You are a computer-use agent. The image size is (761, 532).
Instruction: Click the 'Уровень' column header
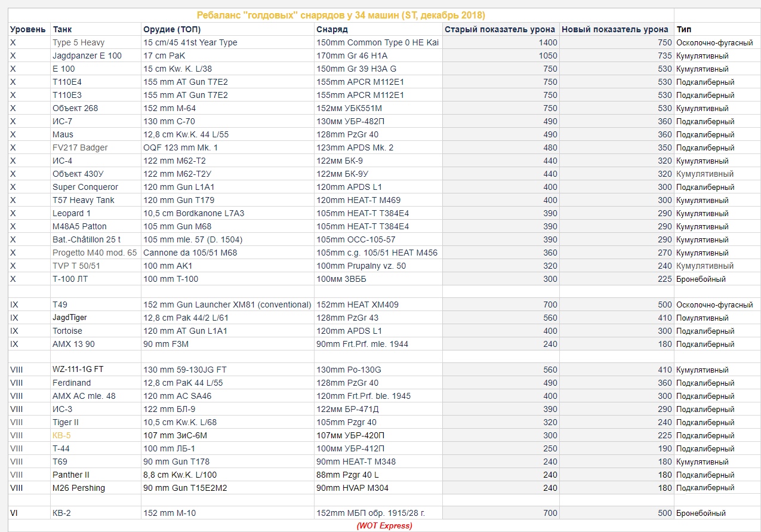[27, 29]
